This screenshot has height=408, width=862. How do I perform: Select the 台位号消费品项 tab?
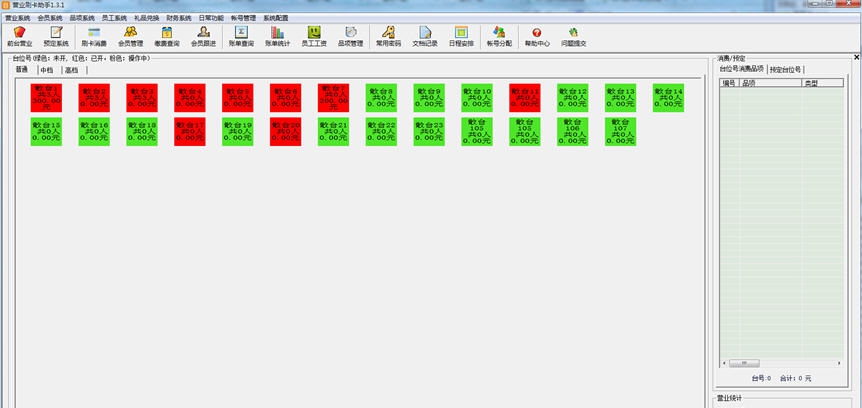point(742,69)
